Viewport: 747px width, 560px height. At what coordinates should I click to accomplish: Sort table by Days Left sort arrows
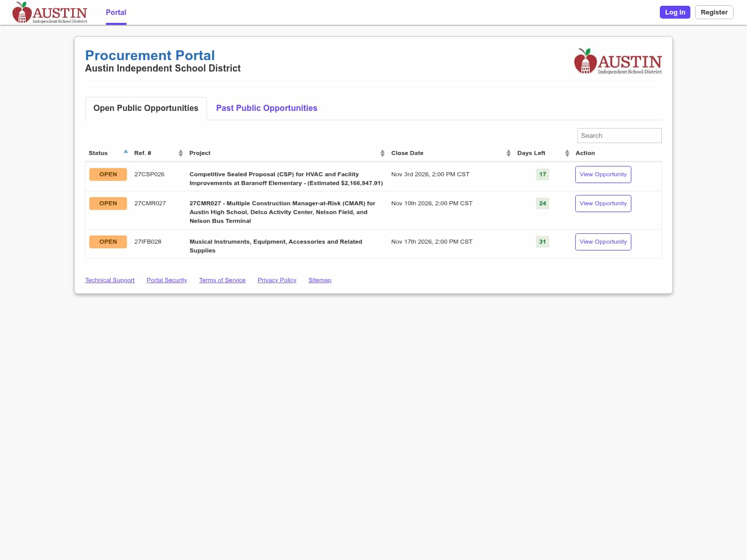coord(567,153)
